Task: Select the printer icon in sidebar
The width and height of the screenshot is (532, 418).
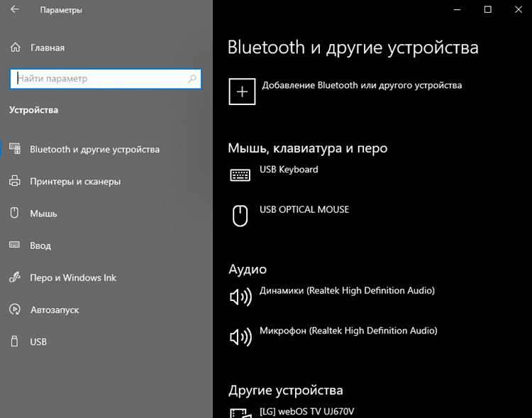Action: 15,181
